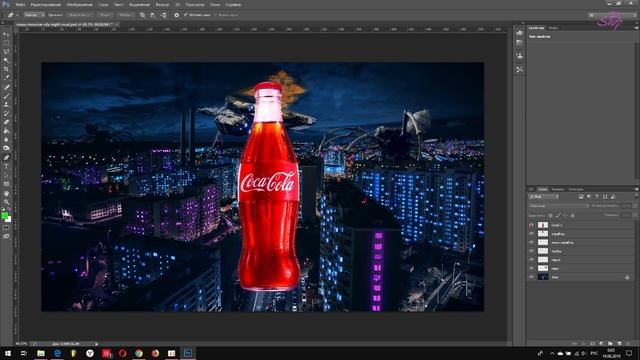Select the Crop tool

(6, 69)
